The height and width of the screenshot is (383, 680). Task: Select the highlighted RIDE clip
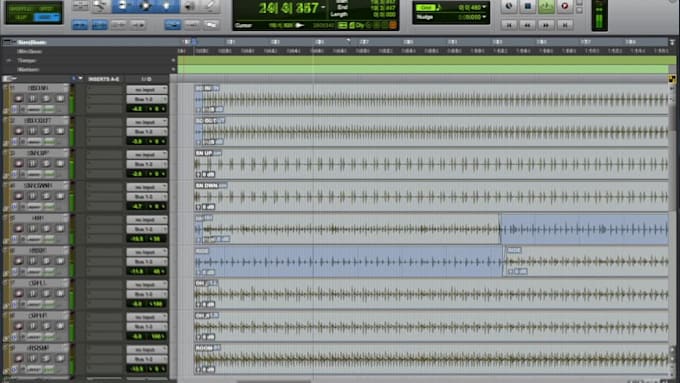pyautogui.click(x=349, y=261)
